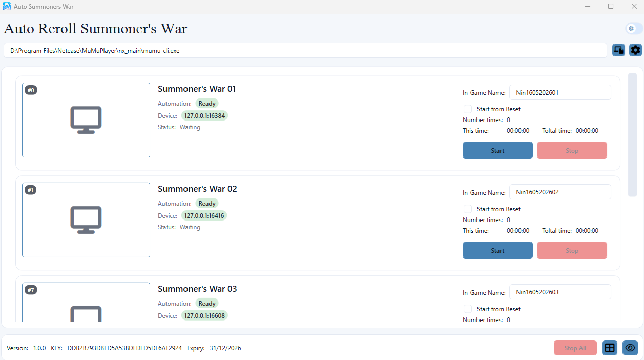The height and width of the screenshot is (360, 644).
Task: Open the Summoner's War 01 screen preview thumbnail
Action: point(86,120)
